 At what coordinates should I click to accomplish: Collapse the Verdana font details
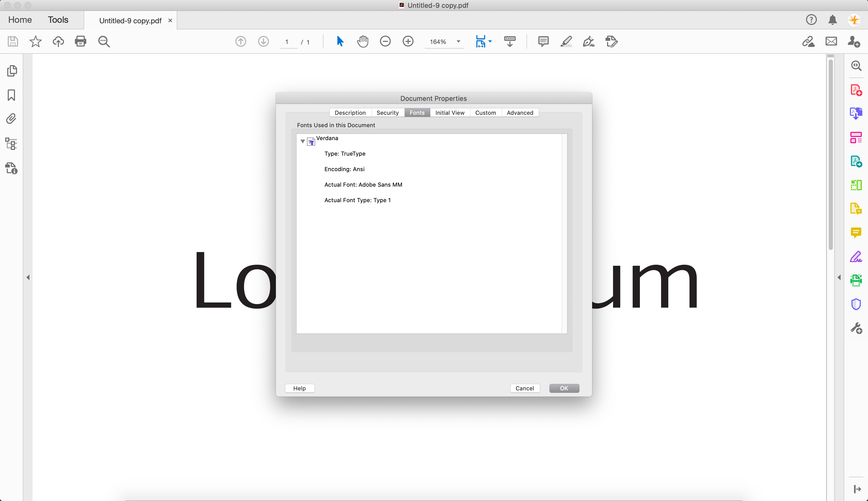pyautogui.click(x=303, y=141)
